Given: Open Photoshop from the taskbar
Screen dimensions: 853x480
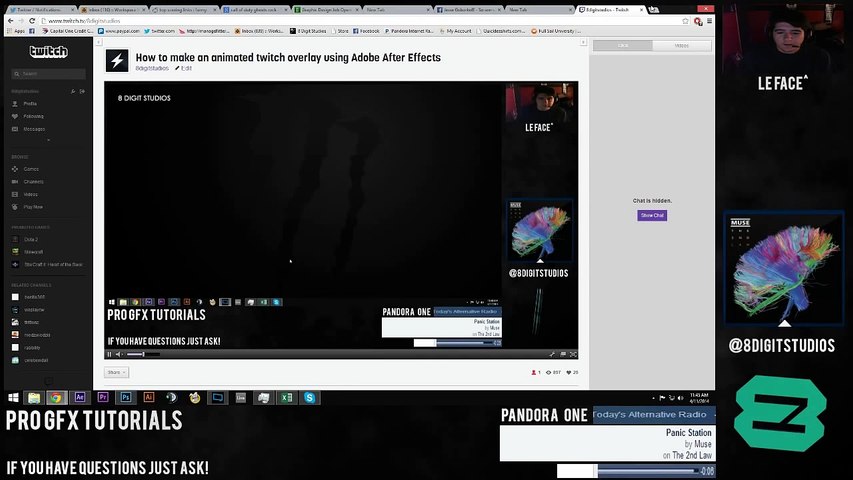Looking at the screenshot, I should pyautogui.click(x=126, y=398).
